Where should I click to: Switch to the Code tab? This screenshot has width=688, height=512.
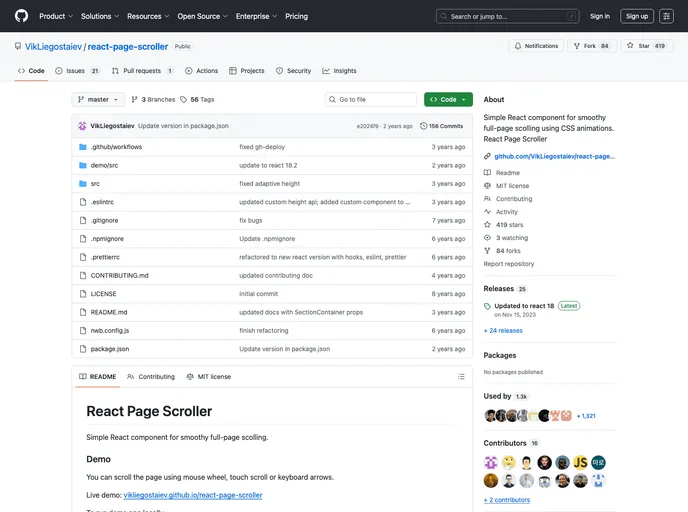(x=31, y=71)
